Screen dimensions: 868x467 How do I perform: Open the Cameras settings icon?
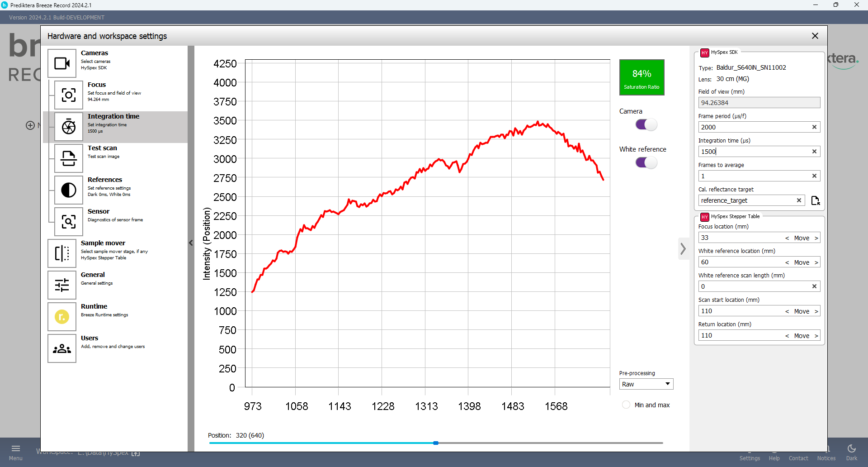pyautogui.click(x=62, y=63)
